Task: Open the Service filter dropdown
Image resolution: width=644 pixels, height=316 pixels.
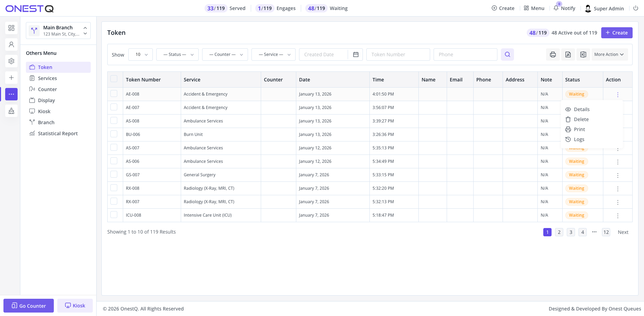Action: click(274, 55)
